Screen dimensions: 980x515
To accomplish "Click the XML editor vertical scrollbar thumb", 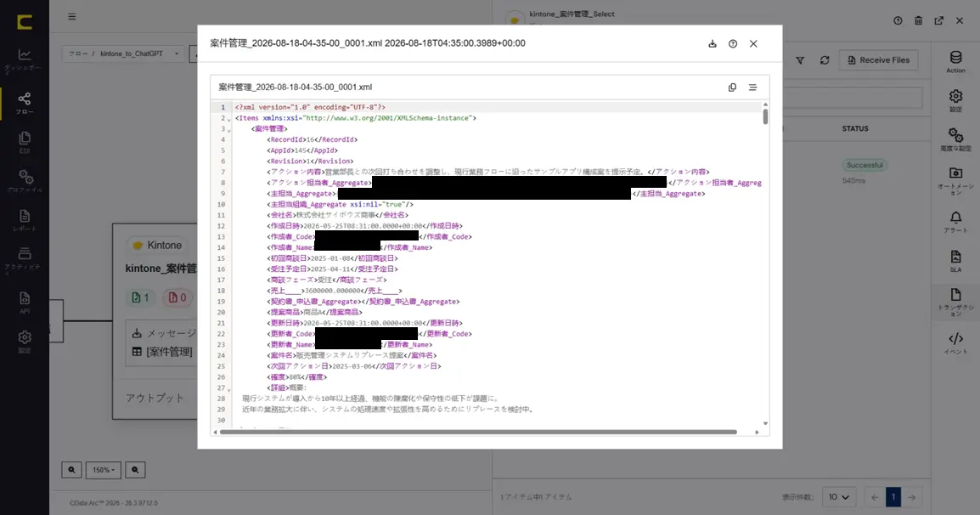I will click(x=765, y=116).
